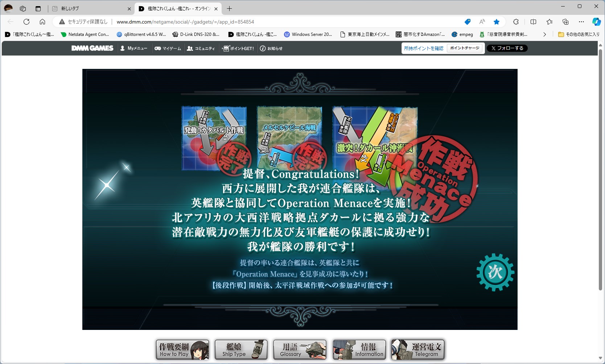Open the empeg bookmark

[462, 34]
